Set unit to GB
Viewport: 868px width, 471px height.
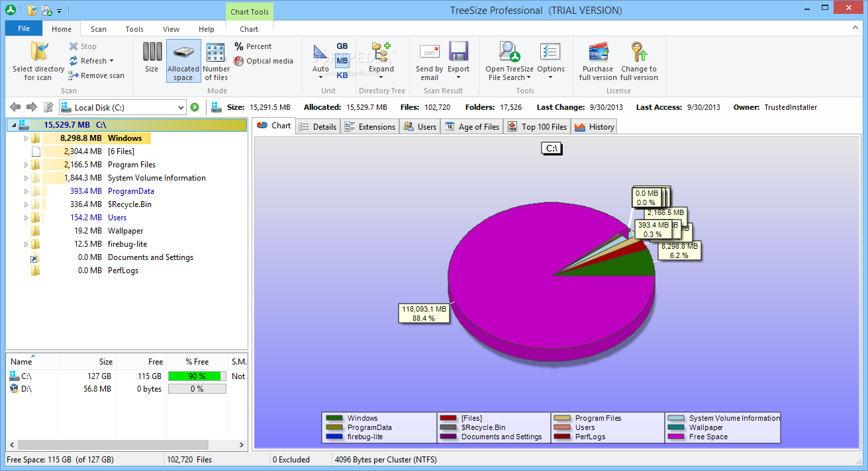click(x=342, y=46)
